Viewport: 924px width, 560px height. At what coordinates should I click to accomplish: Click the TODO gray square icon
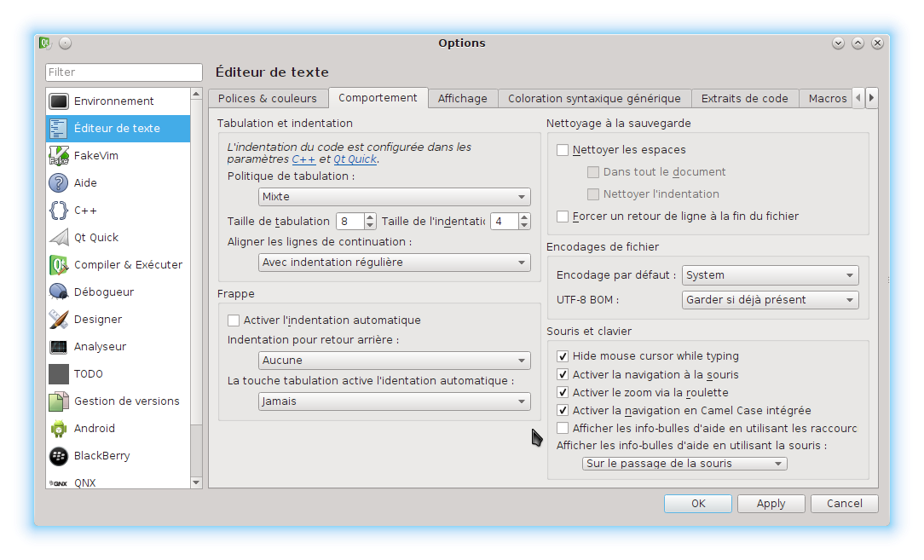click(x=58, y=373)
